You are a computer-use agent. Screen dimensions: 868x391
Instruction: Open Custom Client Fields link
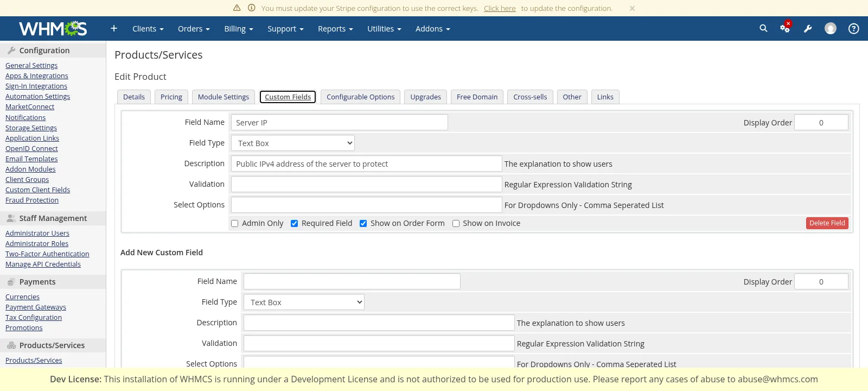pos(38,190)
